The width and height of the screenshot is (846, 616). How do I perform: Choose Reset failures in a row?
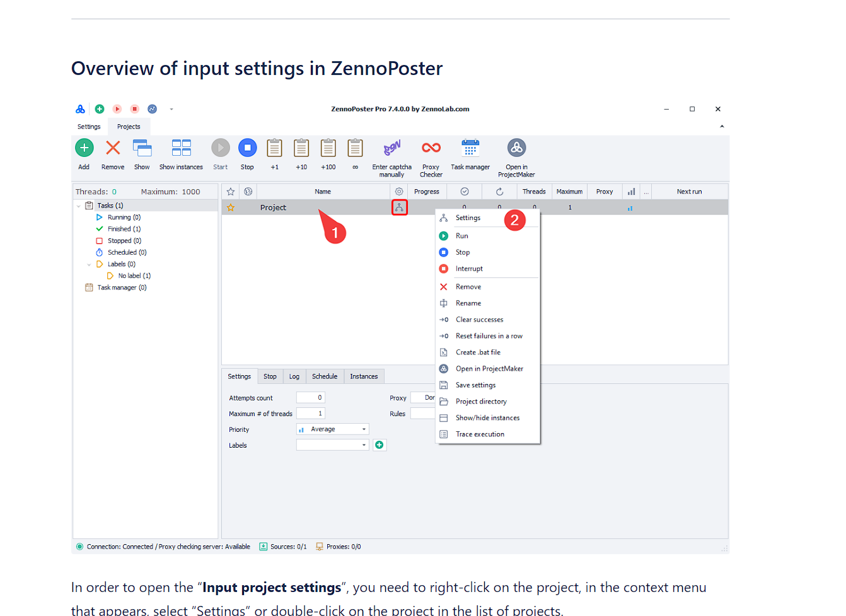(488, 336)
